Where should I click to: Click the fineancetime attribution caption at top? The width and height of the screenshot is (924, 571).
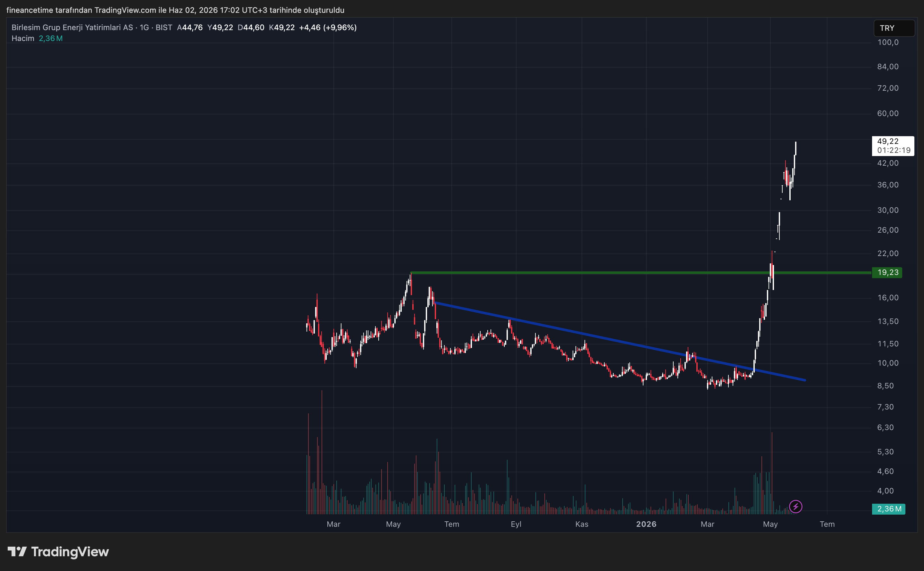[175, 10]
